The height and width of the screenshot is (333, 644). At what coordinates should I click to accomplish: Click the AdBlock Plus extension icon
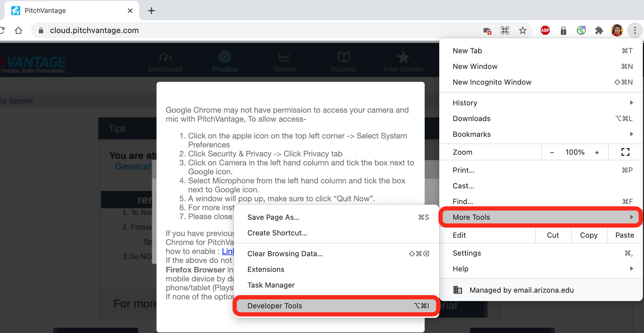[x=545, y=30]
